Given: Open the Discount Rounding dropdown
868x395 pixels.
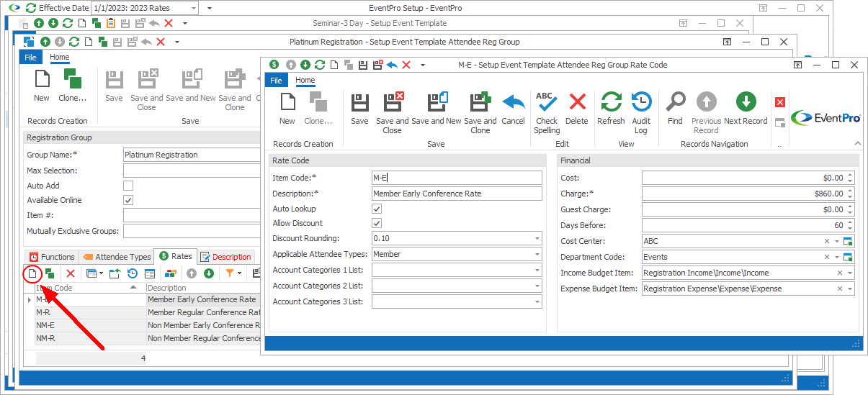Looking at the screenshot, I should (x=537, y=238).
